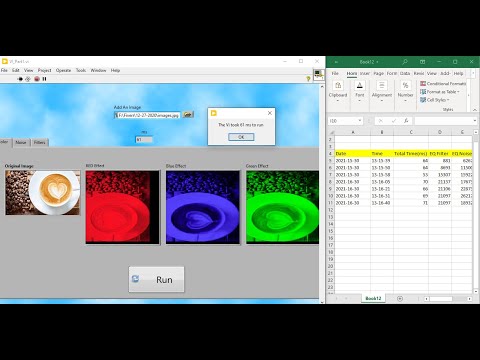Image resolution: width=480 pixels, height=360 pixels.
Task: Open the LabVIEW View menu
Action: tap(29, 70)
